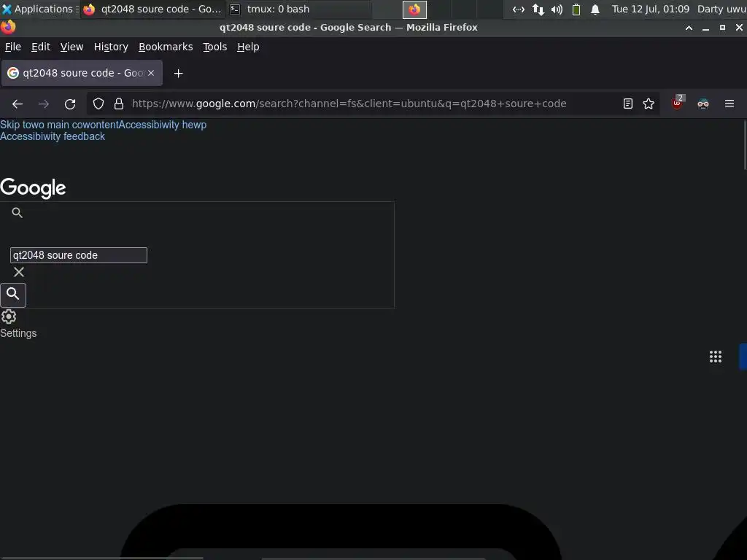Show site security info via padlock icon

(119, 104)
